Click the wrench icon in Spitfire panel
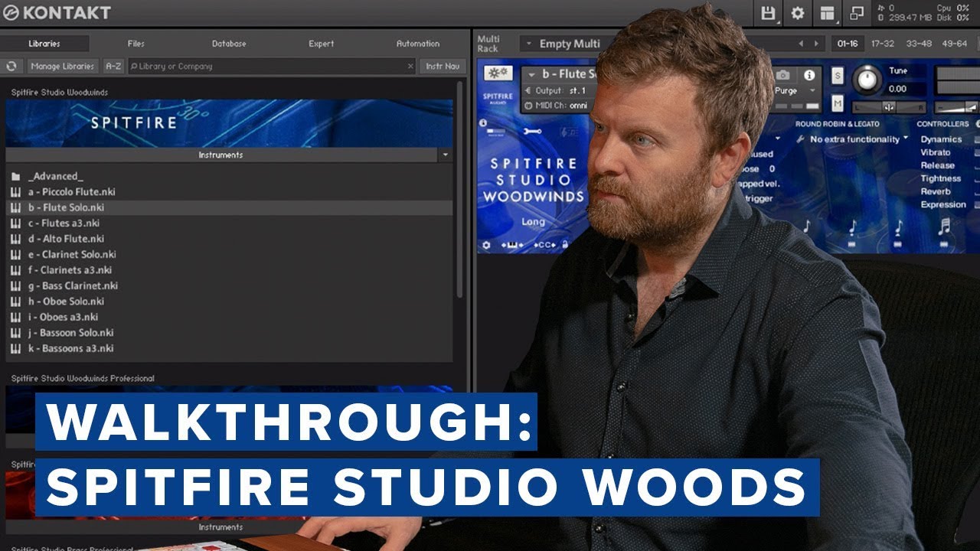Screen dimensions: 980x551 coord(532,132)
